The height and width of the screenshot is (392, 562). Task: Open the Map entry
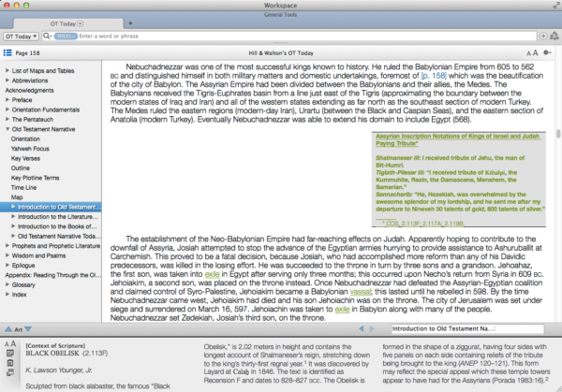(17, 197)
